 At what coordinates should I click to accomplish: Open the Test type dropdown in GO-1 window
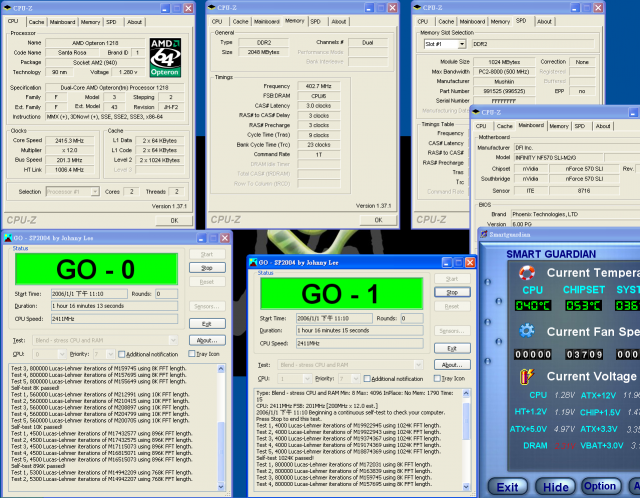point(418,365)
